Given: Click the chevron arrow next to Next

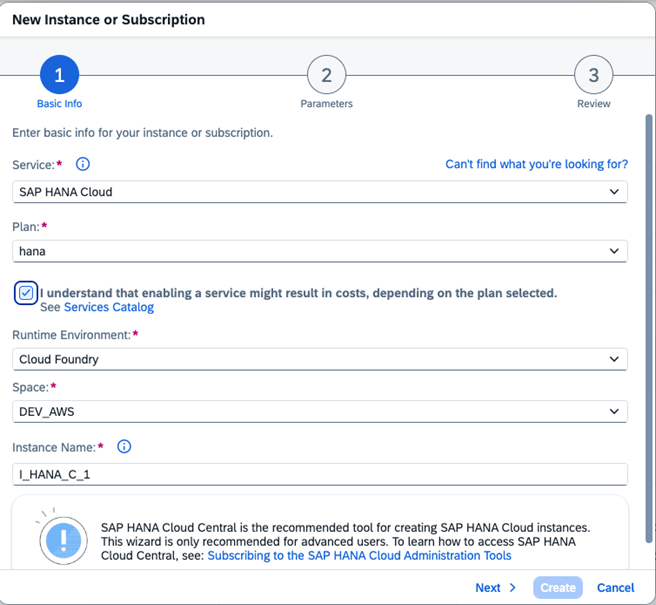Looking at the screenshot, I should click(x=513, y=588).
